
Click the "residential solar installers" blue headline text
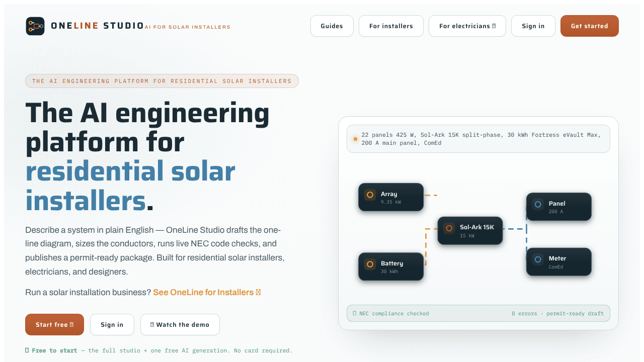[x=130, y=186]
